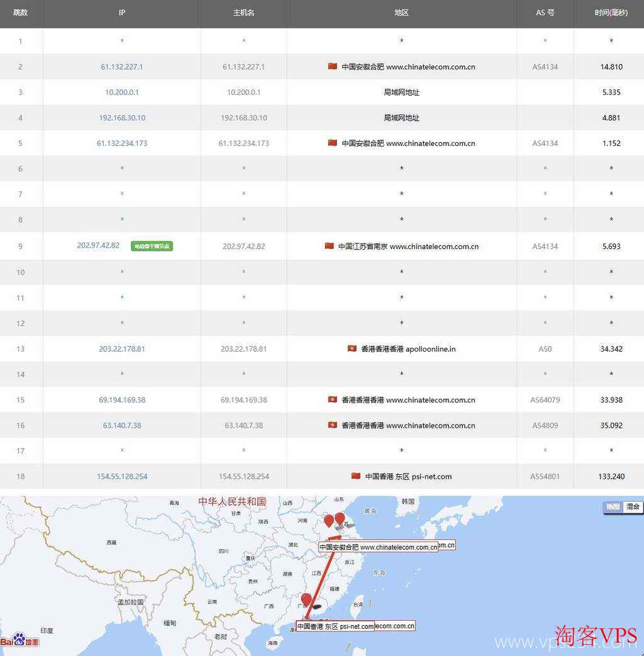Click time value 5.693

click(611, 246)
